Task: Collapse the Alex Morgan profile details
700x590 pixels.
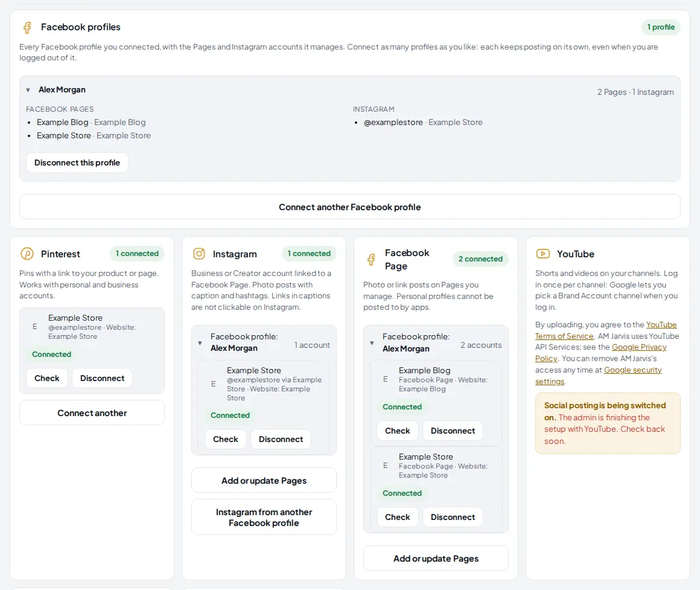Action: [28, 90]
